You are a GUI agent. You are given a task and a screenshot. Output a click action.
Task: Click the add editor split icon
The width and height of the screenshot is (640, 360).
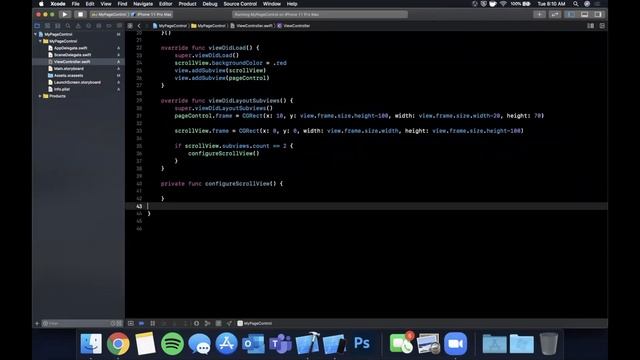tap(602, 26)
